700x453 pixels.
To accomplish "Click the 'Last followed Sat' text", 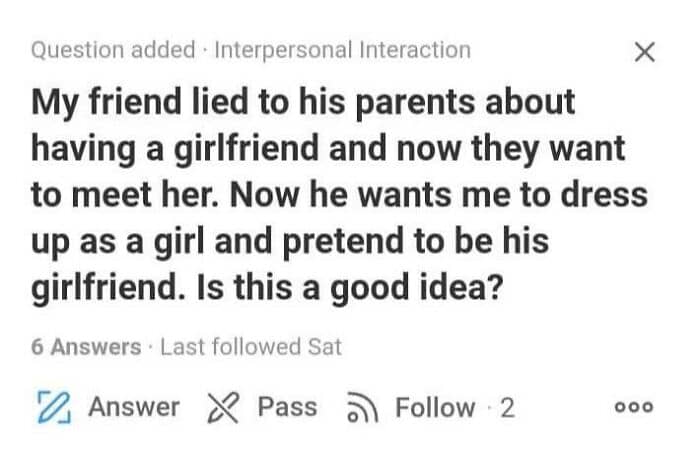I will [250, 347].
